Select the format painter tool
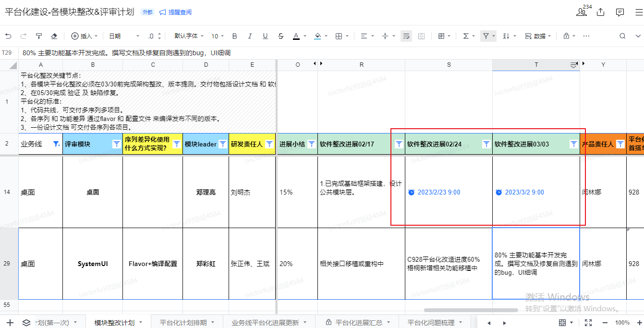This screenshot has width=644, height=328. point(39,36)
